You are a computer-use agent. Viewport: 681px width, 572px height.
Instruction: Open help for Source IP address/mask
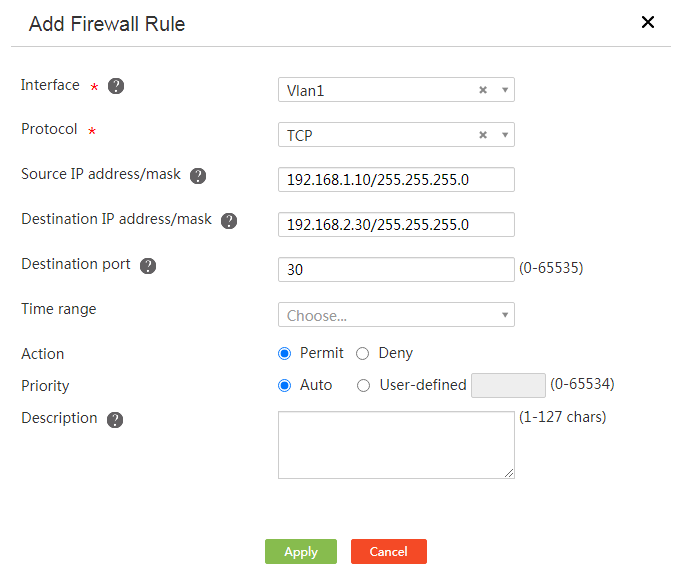(x=198, y=176)
